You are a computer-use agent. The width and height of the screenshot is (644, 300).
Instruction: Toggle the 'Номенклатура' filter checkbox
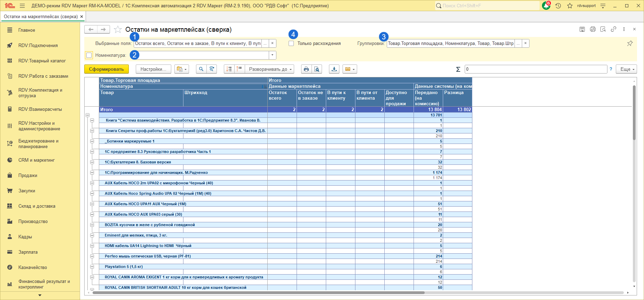(89, 55)
